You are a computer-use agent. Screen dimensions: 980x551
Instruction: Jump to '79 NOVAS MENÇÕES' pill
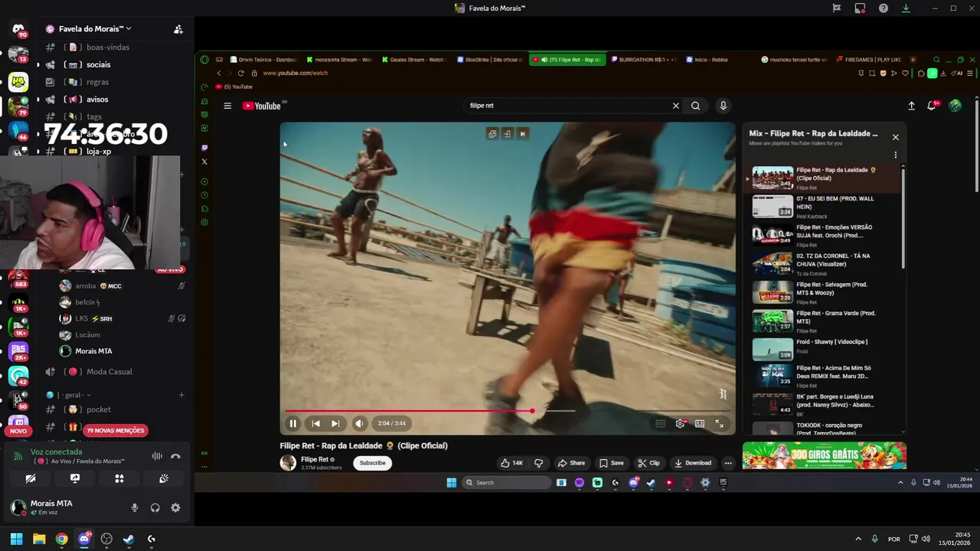pyautogui.click(x=116, y=431)
